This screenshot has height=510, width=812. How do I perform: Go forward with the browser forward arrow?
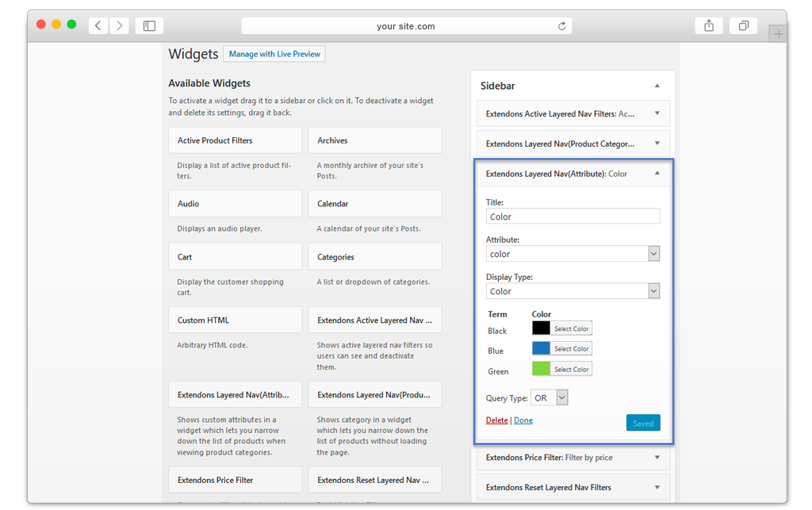119,25
